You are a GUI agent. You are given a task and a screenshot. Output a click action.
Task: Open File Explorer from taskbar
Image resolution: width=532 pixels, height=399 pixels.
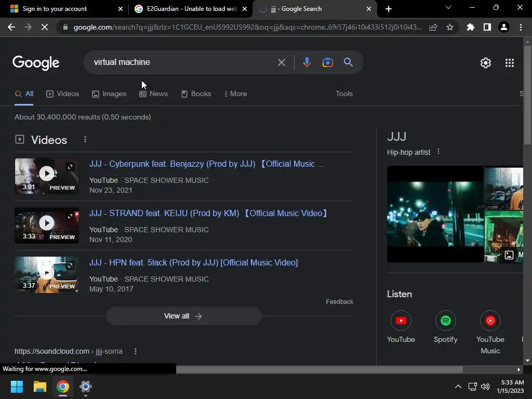pyautogui.click(x=39, y=387)
